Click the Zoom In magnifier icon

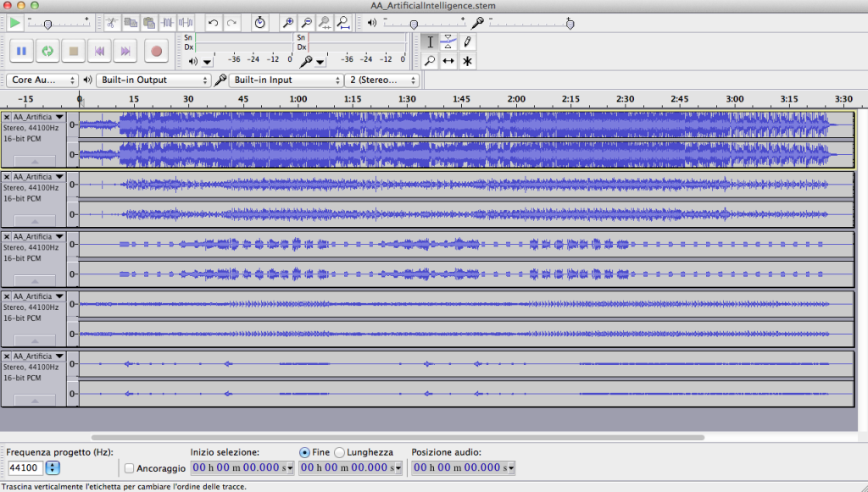tap(288, 23)
